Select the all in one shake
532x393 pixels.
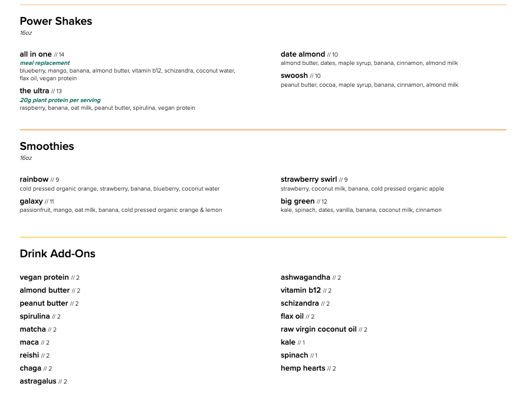36,54
